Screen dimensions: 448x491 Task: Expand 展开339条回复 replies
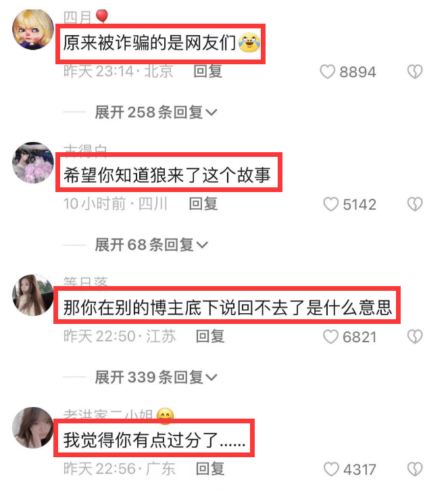pos(156,377)
